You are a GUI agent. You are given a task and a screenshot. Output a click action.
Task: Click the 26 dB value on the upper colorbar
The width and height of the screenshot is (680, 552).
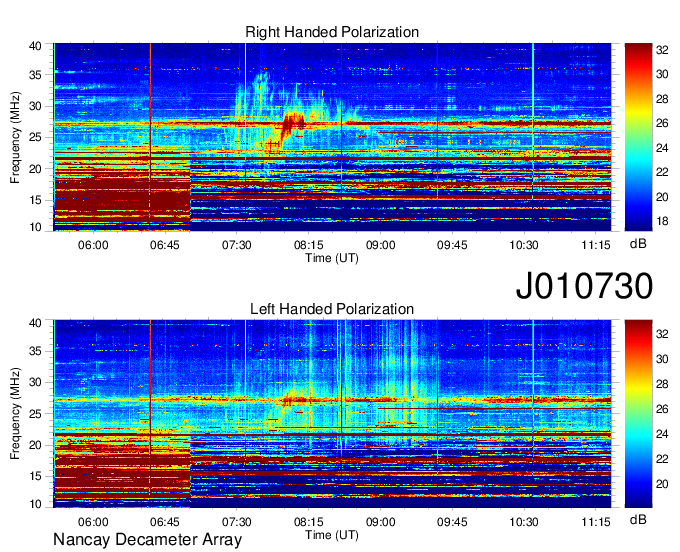coord(662,124)
